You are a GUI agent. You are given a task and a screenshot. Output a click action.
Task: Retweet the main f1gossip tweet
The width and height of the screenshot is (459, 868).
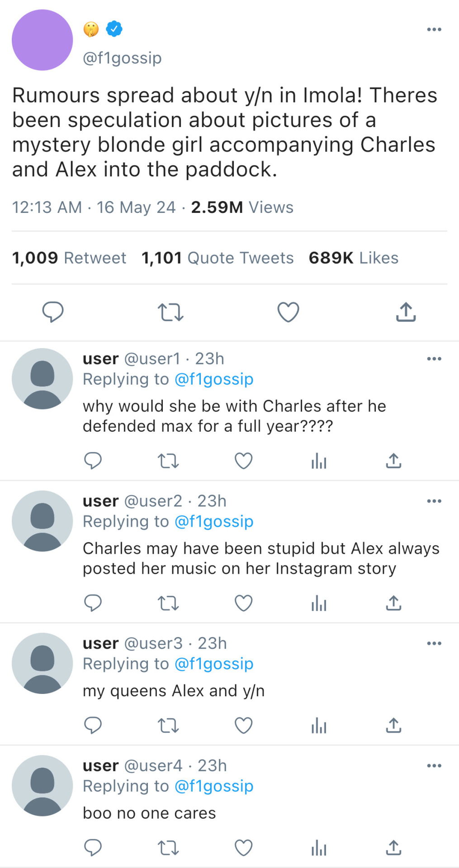pyautogui.click(x=170, y=312)
